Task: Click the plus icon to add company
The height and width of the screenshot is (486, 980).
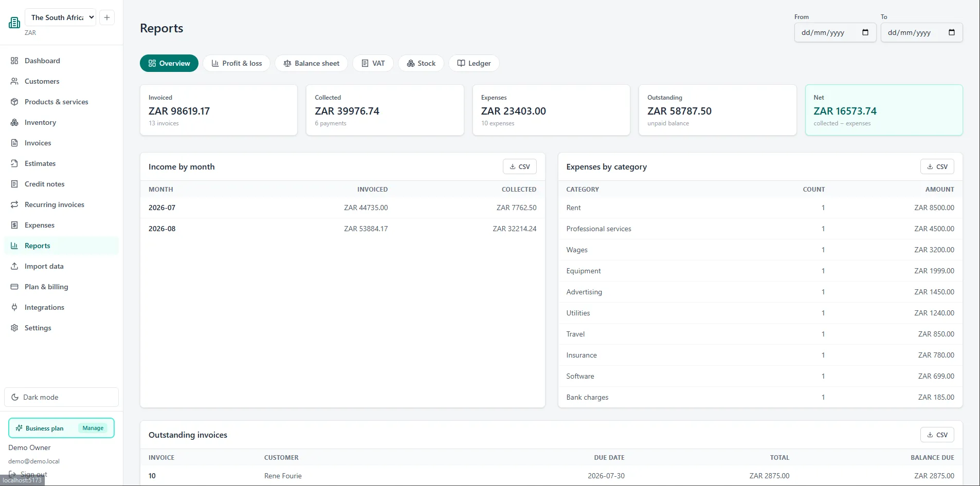Action: [x=107, y=17]
